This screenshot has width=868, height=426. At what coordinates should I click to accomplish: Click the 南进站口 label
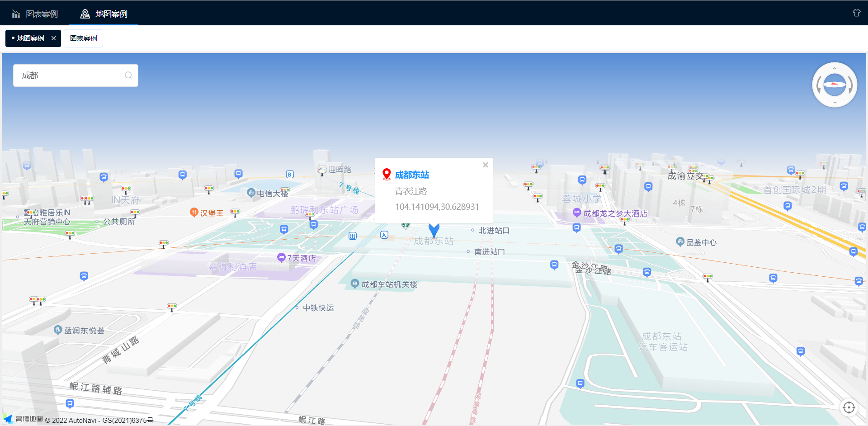490,252
